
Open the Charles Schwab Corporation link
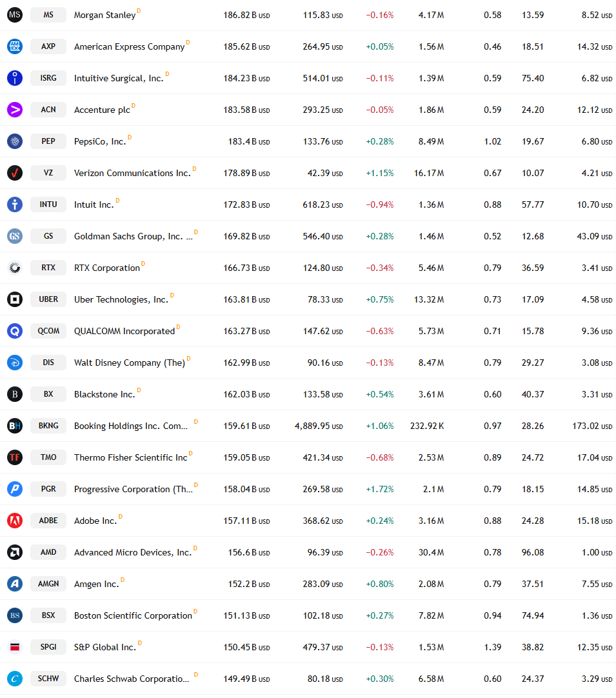click(132, 679)
